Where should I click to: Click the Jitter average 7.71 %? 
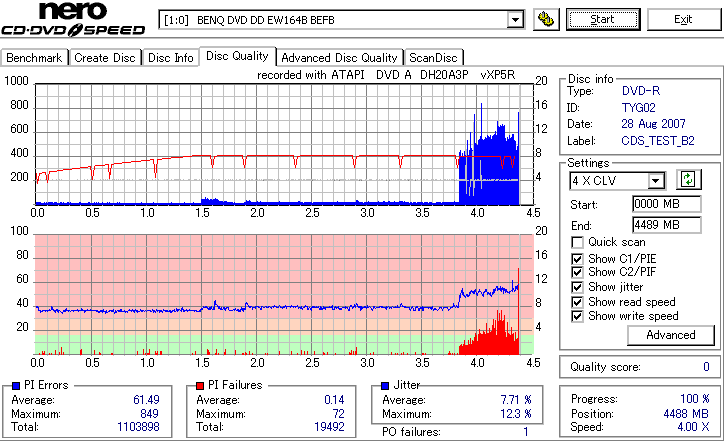click(516, 400)
